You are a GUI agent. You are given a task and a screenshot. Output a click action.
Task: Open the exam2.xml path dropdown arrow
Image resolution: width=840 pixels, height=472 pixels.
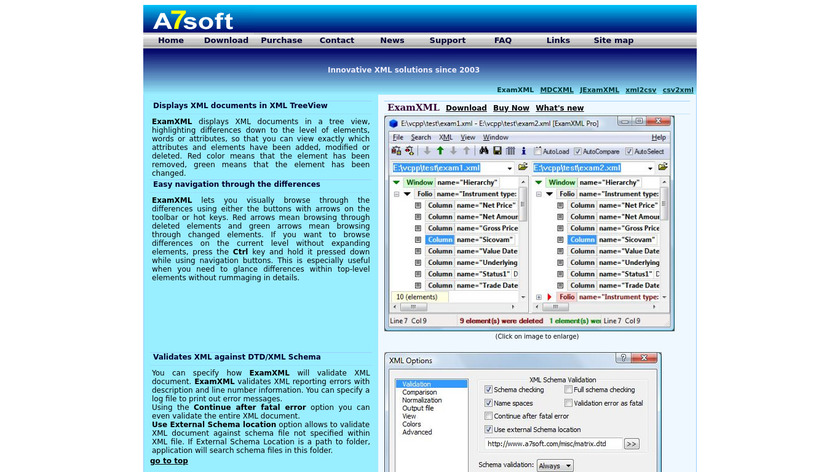(x=650, y=168)
